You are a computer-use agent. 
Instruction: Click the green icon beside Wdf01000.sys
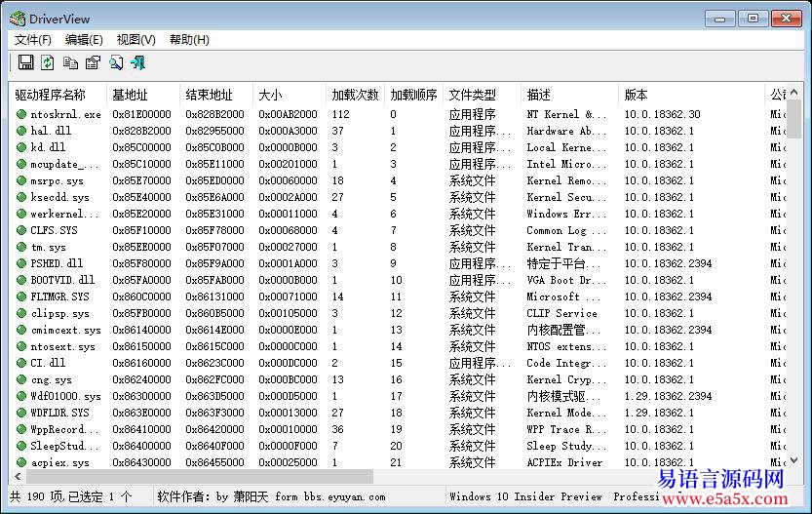point(21,396)
